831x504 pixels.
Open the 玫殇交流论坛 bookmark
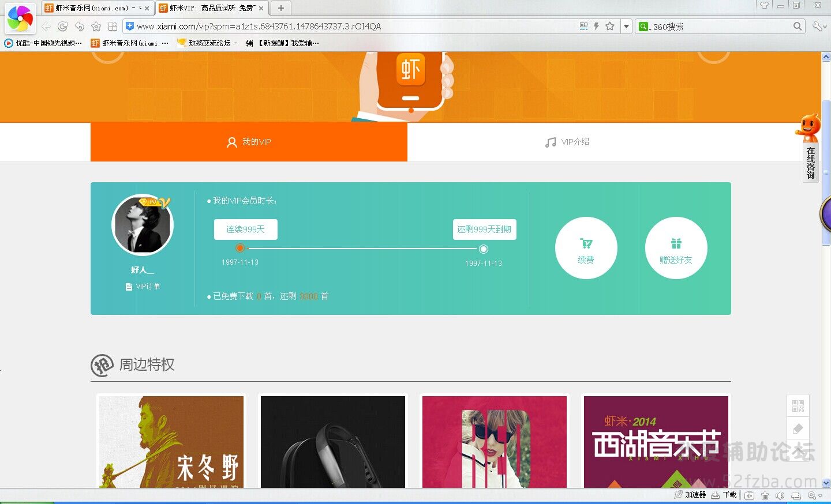coord(207,43)
